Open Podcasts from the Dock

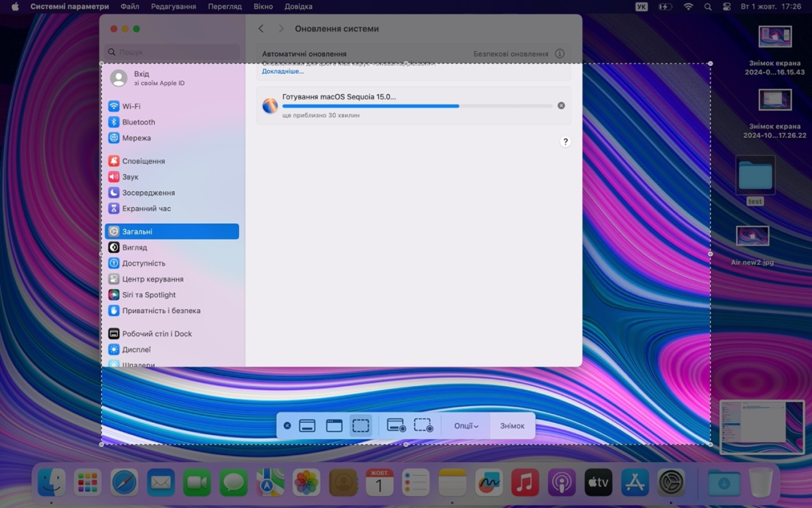pos(562,482)
